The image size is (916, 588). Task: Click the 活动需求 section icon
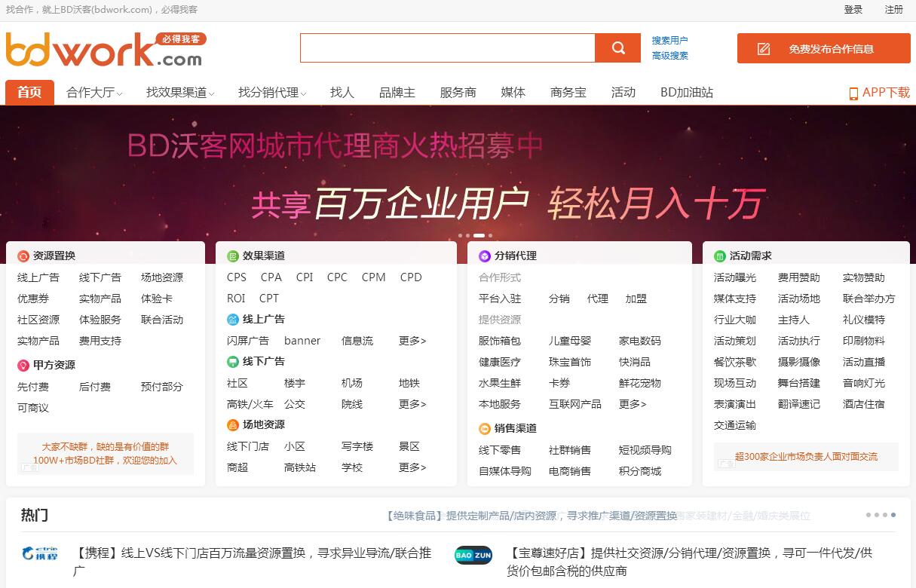tap(720, 256)
